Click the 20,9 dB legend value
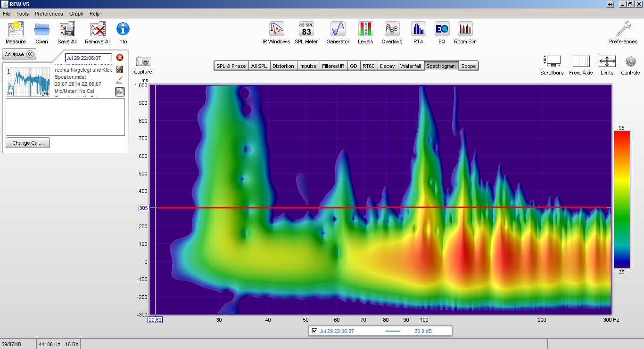 tap(423, 331)
